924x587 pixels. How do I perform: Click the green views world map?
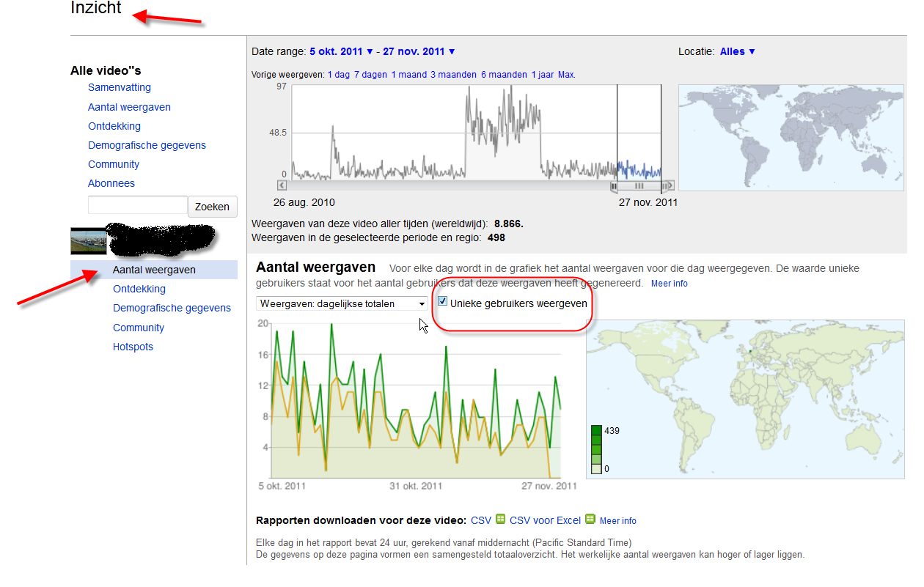745,398
